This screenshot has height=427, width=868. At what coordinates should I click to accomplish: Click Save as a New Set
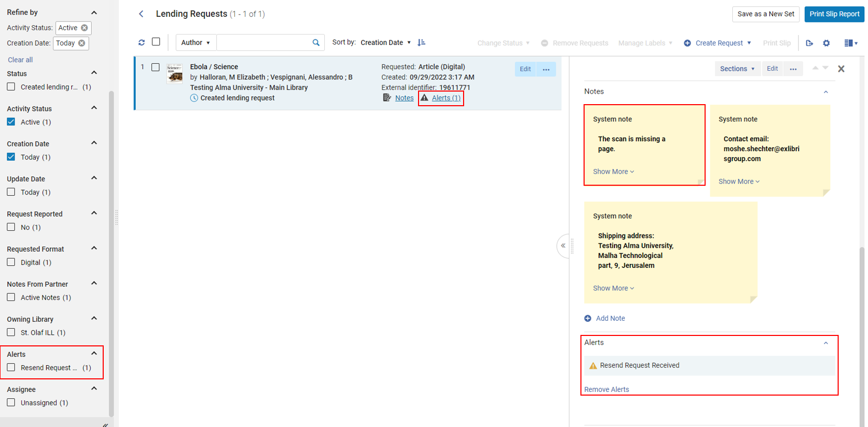[x=766, y=14]
